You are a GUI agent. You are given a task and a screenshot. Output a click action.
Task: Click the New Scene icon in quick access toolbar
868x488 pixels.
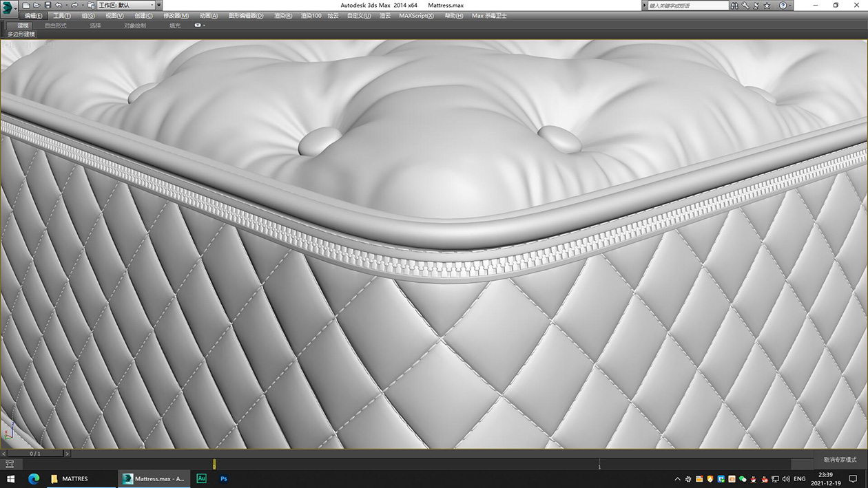tap(26, 6)
